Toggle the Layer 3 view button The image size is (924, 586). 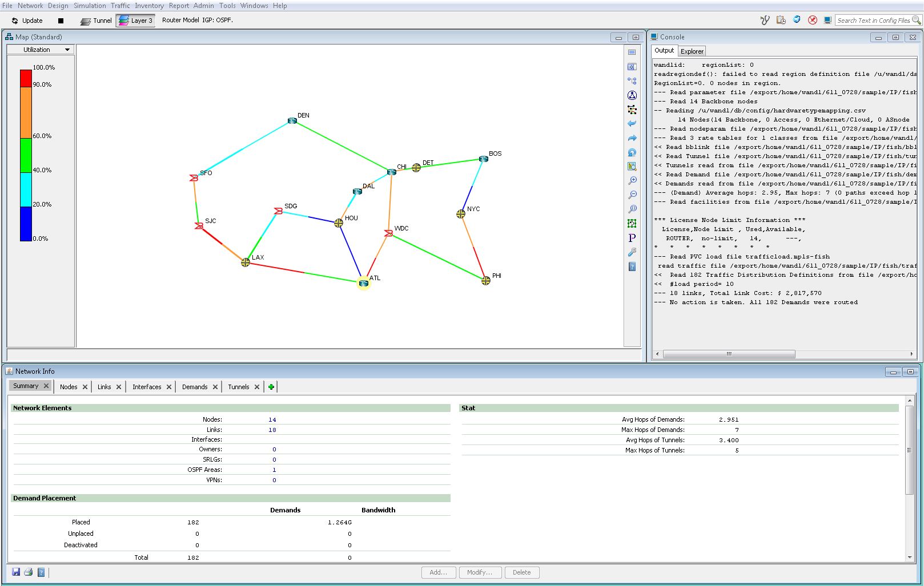(135, 21)
